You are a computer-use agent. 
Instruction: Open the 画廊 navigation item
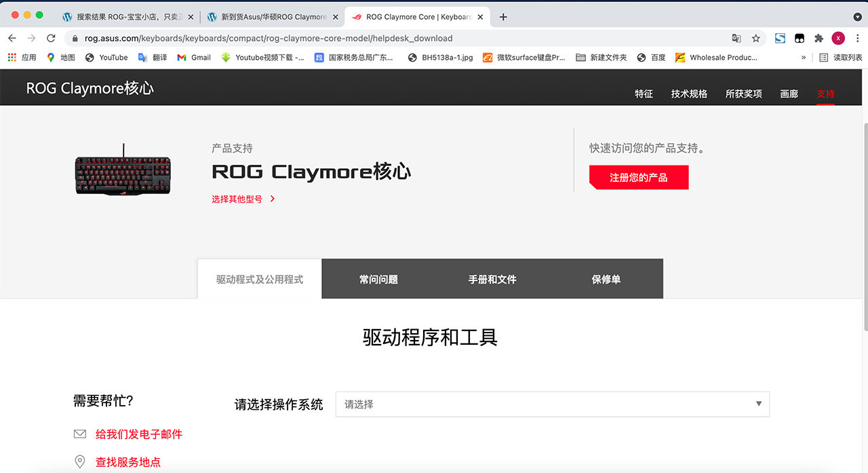click(x=789, y=94)
